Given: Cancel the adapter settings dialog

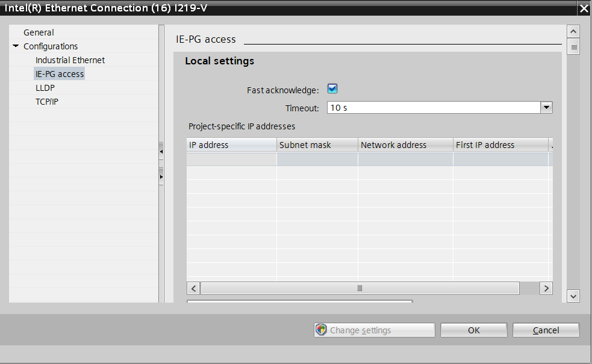Looking at the screenshot, I should [x=546, y=330].
